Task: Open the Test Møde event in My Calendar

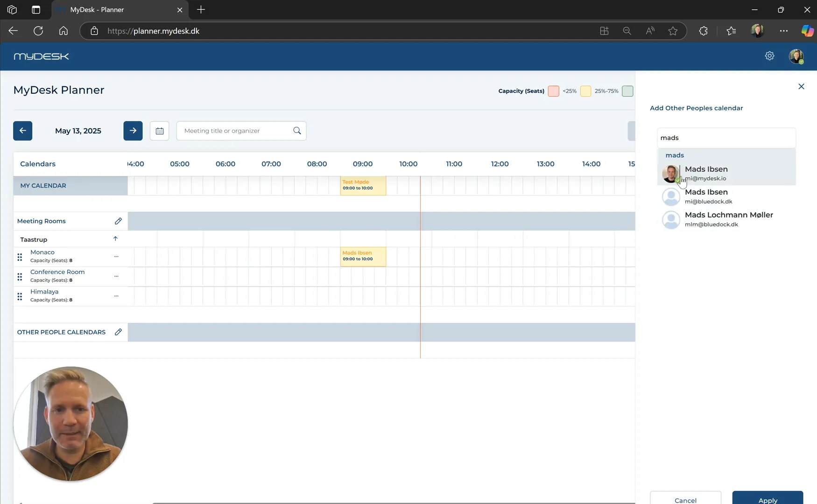Action: point(363,185)
